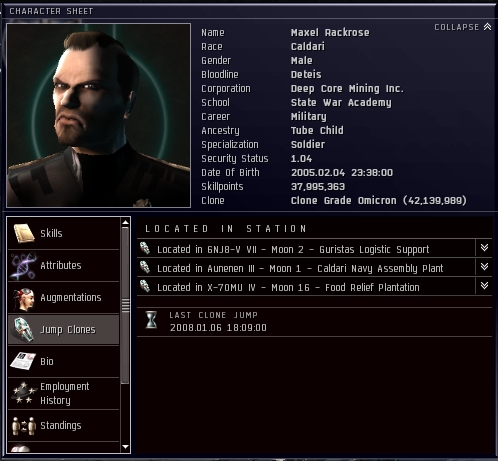Collapse the character info header

[463, 27]
